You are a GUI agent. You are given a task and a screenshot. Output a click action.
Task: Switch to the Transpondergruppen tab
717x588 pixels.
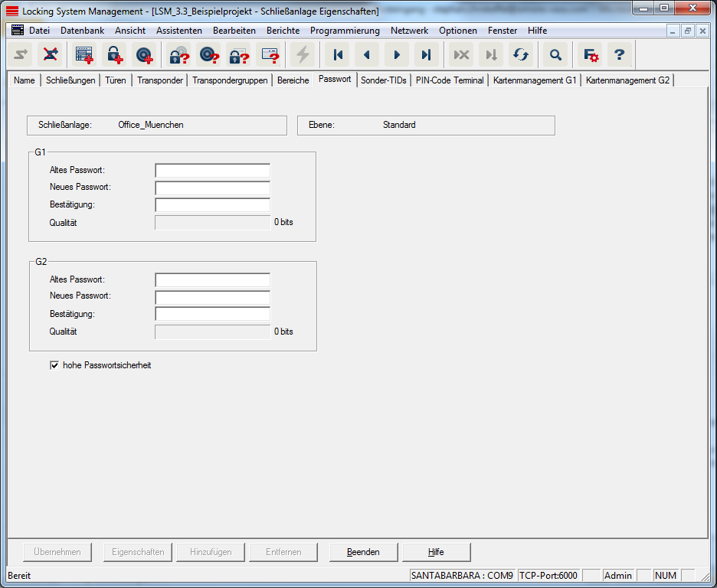coord(230,80)
